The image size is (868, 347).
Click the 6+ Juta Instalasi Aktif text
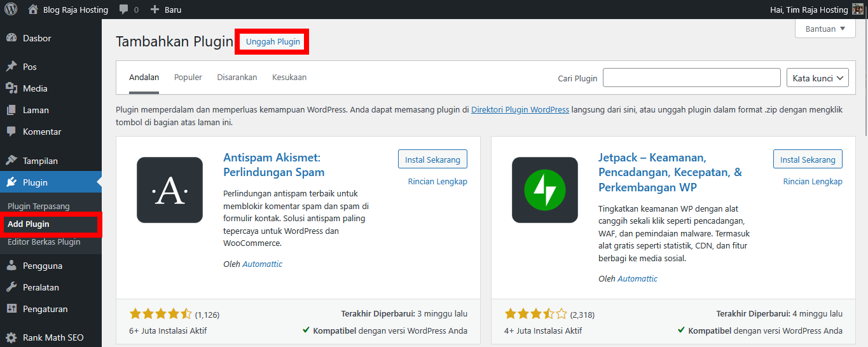coord(168,330)
